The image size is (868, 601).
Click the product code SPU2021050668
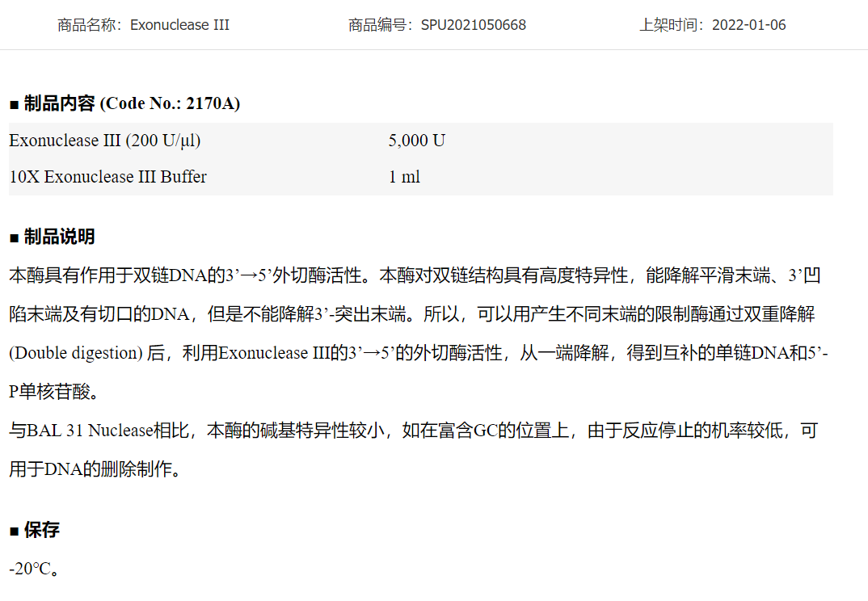[473, 25]
